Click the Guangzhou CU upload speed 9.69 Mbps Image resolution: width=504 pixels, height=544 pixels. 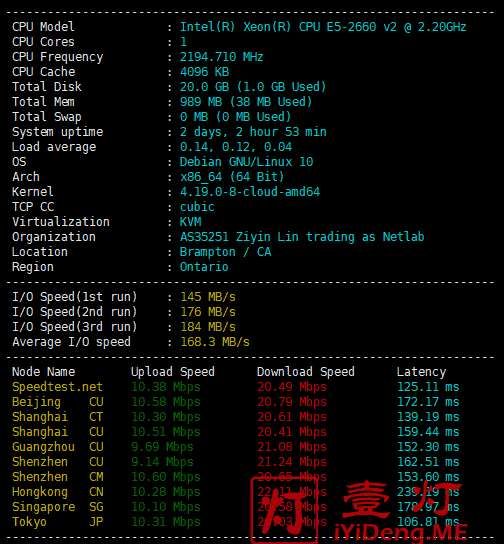(162, 447)
